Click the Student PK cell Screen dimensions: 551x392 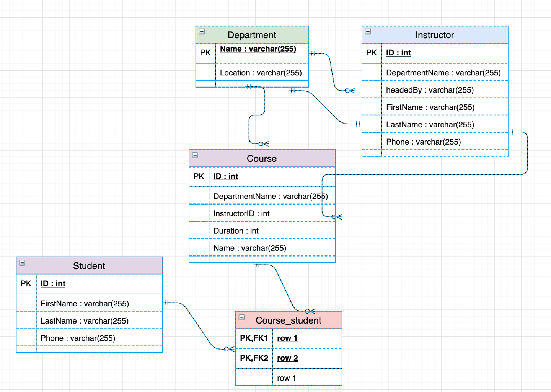[x=26, y=284]
